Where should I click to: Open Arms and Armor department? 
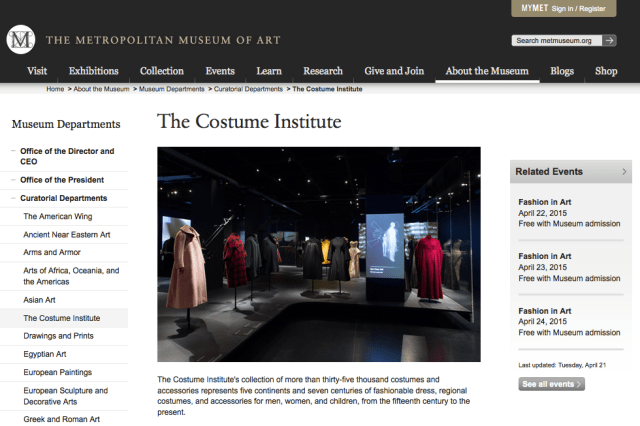(x=56, y=252)
